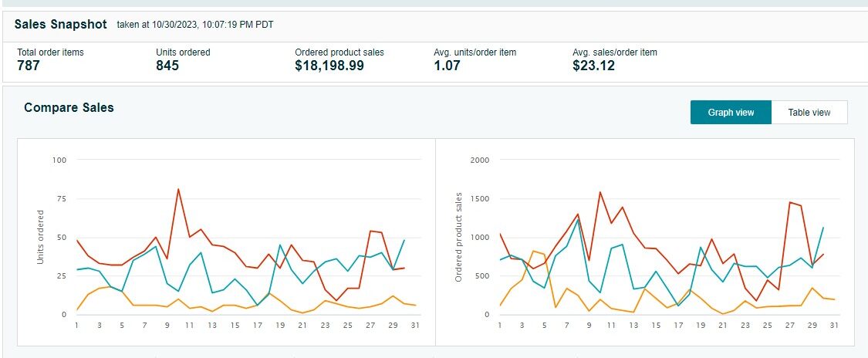This screenshot has height=358, width=868.
Task: Click orange line's first peak in sales chart
Action: pos(534,251)
